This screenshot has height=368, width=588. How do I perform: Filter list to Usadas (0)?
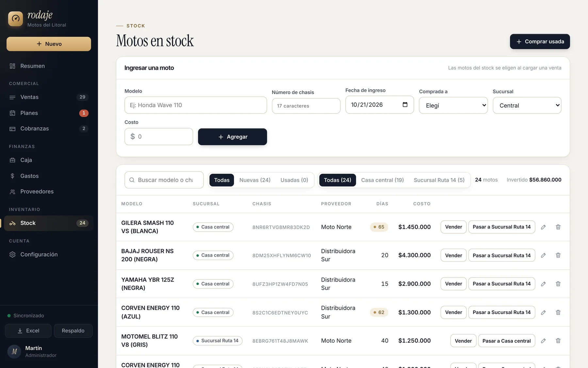[294, 180]
